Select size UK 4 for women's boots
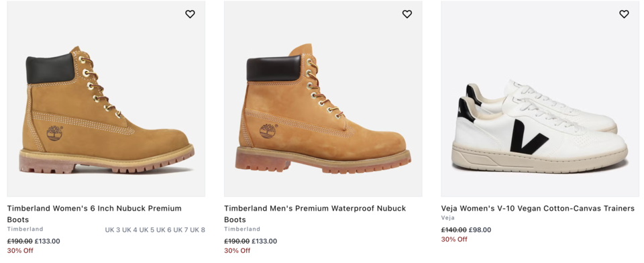 (129, 229)
